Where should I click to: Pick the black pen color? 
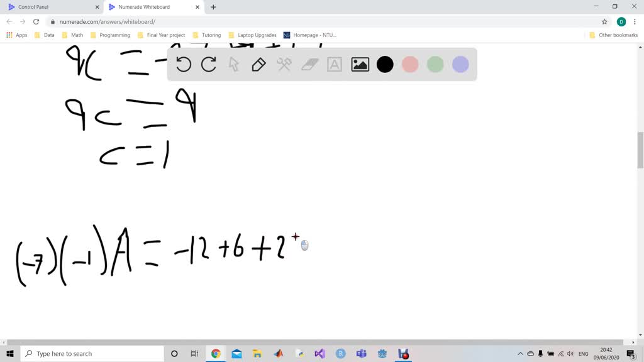pos(385,64)
